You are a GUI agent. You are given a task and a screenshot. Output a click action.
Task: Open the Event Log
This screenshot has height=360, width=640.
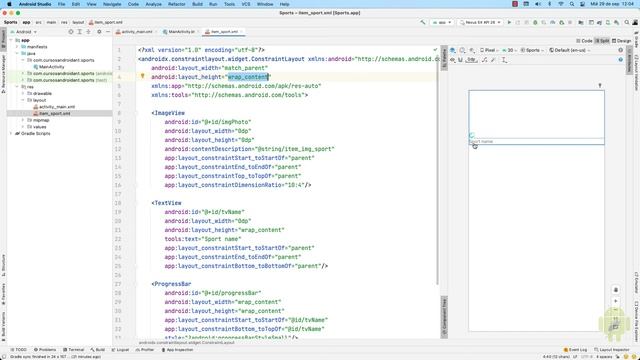click(x=575, y=350)
